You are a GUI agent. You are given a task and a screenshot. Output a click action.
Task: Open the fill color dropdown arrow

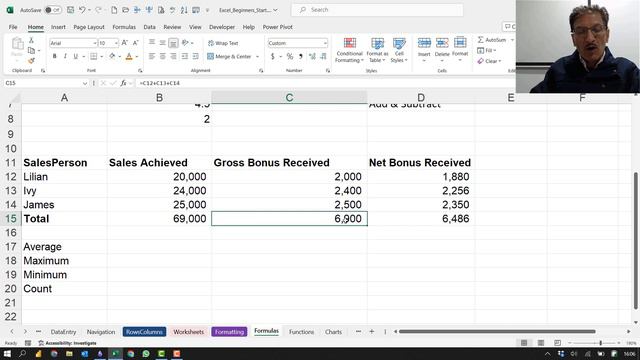coord(120,56)
